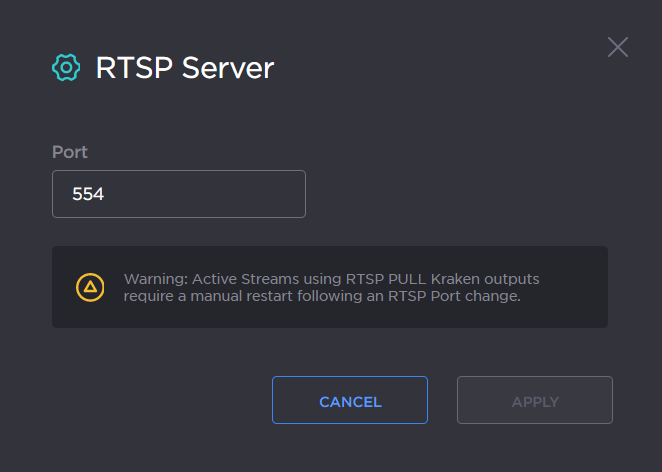Select the warning's second line about manual restart

(x=322, y=296)
